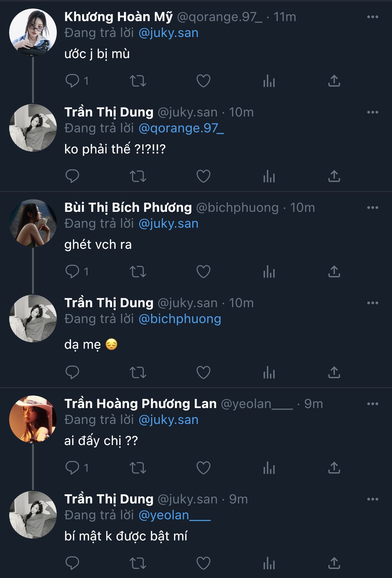Like the 'bí mật k được bật mí' tweet
Image resolution: width=392 pixels, height=578 pixels.
(203, 563)
